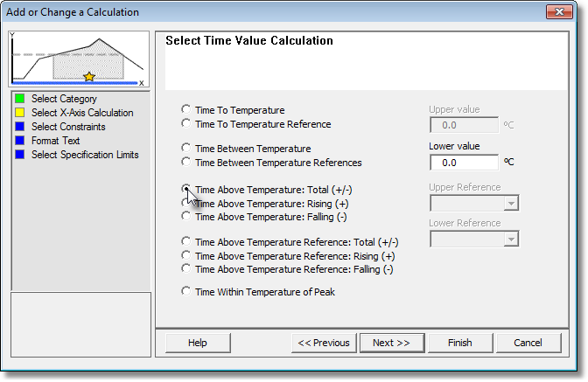The height and width of the screenshot is (382, 588).
Task: Choose Time Above Temperature Reference: Total (+/-)
Action: (x=185, y=241)
